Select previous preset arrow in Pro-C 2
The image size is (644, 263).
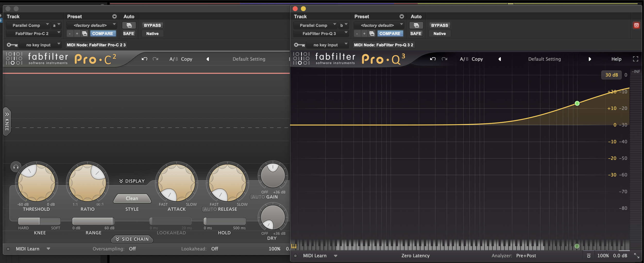(208, 59)
